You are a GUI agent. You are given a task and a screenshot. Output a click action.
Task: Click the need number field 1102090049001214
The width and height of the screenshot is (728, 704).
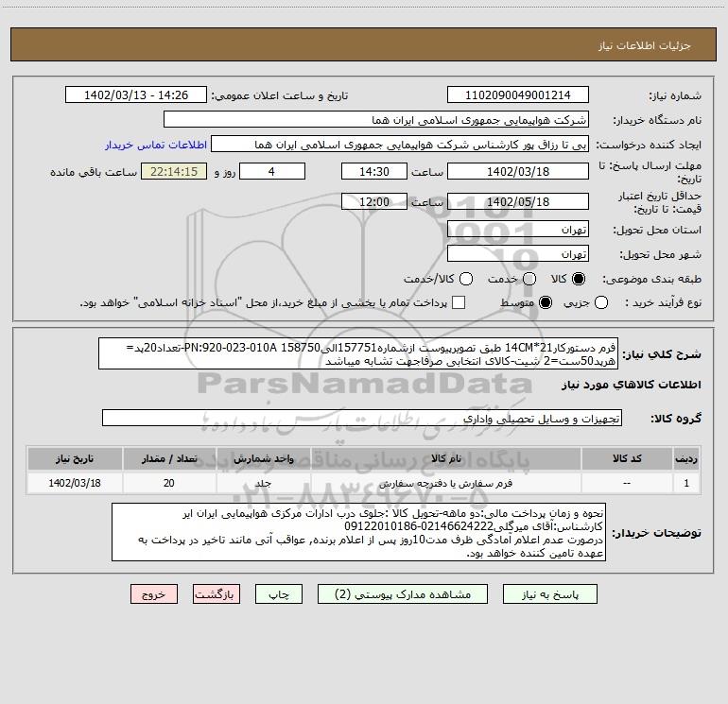(x=518, y=95)
